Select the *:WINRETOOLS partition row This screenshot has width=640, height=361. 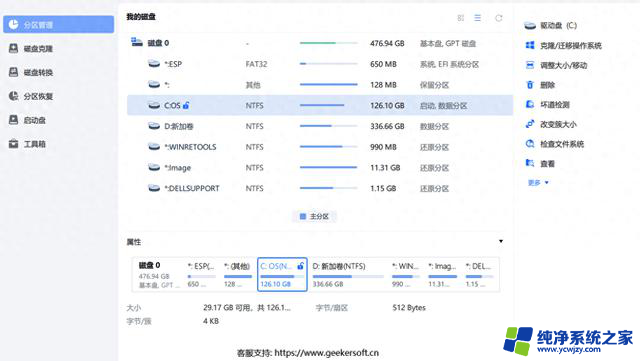[320, 147]
